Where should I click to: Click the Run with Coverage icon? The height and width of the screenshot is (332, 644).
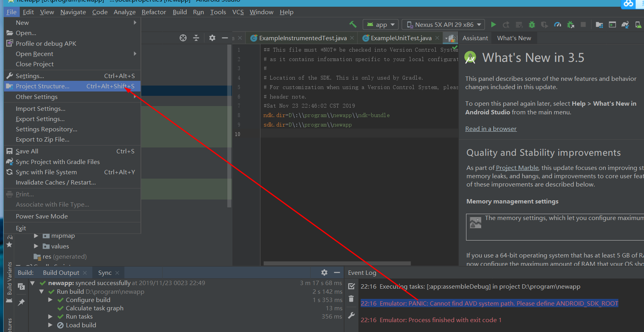(545, 25)
